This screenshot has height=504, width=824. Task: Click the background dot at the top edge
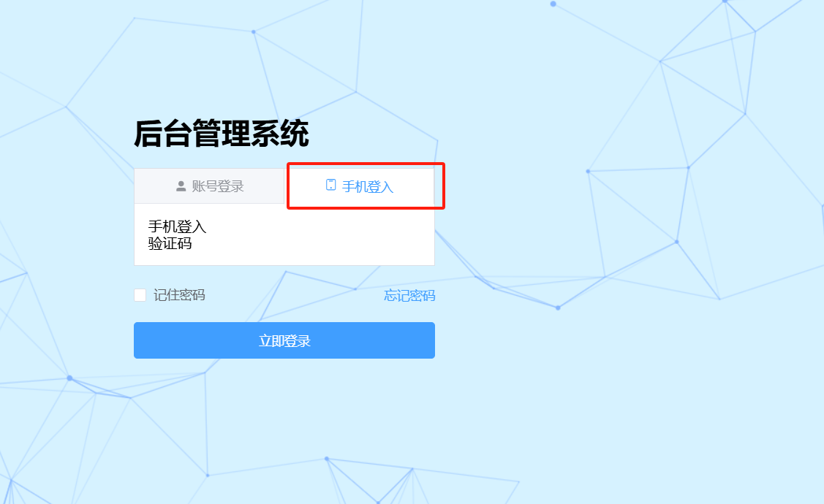(553, 4)
